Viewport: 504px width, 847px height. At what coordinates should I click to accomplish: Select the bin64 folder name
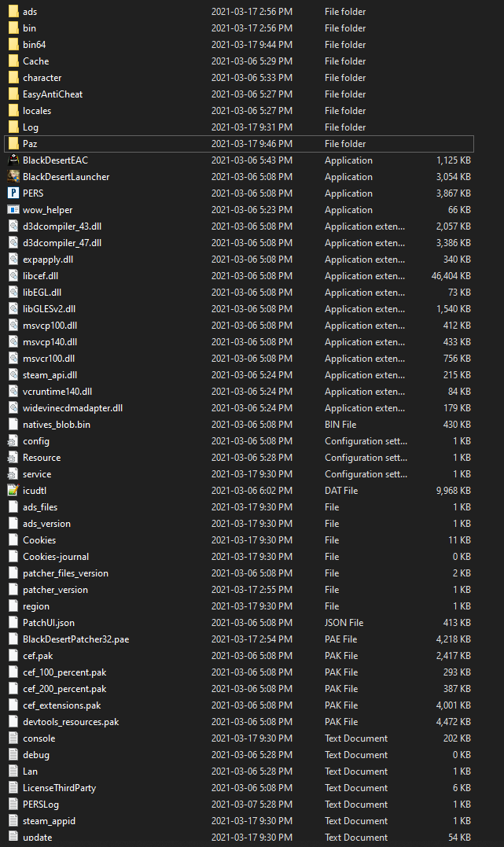click(34, 45)
